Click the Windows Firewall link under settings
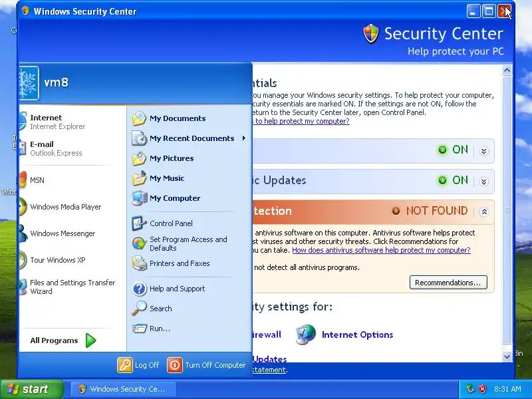Viewport: 532px width, 399px height. [x=267, y=334]
